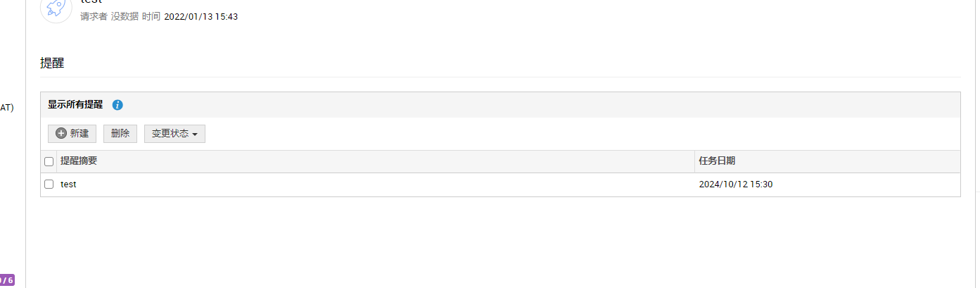The height and width of the screenshot is (288, 980).
Task: Open the 变更状态 dropdown
Action: (174, 134)
